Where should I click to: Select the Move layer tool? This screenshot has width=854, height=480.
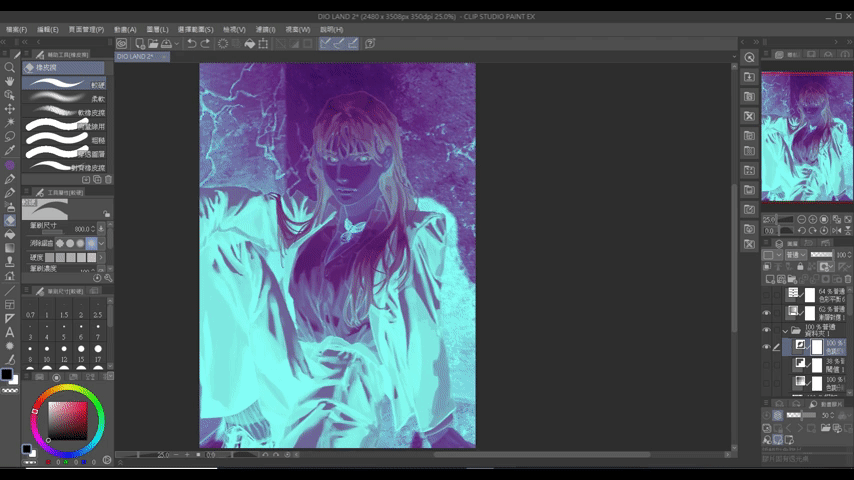click(x=10, y=109)
